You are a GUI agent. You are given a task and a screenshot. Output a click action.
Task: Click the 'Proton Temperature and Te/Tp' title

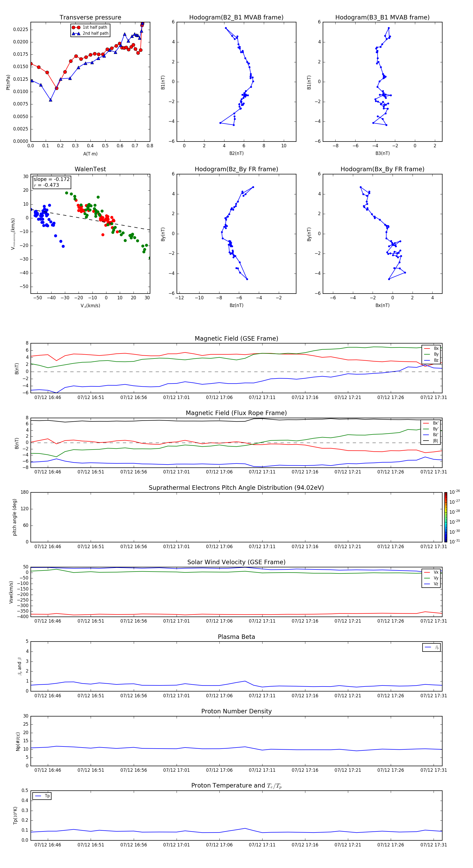(236, 786)
